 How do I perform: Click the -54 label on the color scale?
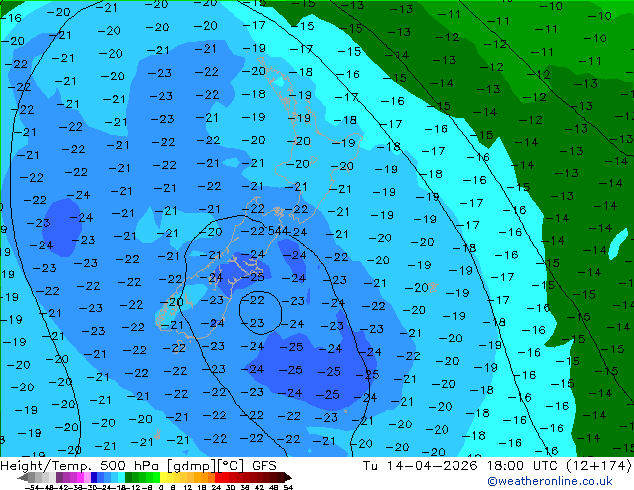[x=32, y=487]
